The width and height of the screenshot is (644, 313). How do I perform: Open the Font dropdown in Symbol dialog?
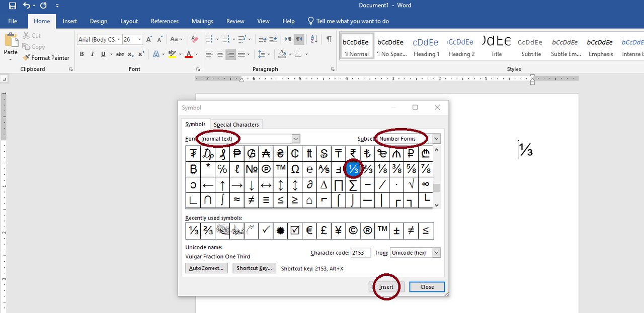296,139
